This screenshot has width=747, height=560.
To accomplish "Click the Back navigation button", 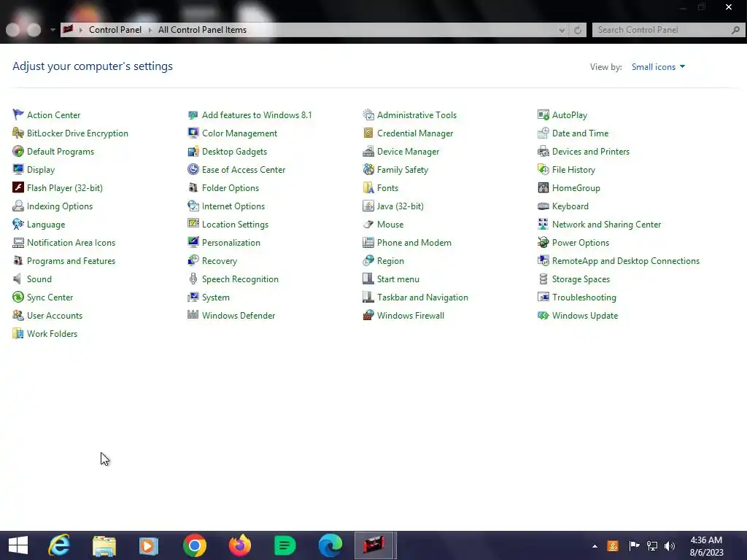I will point(13,30).
